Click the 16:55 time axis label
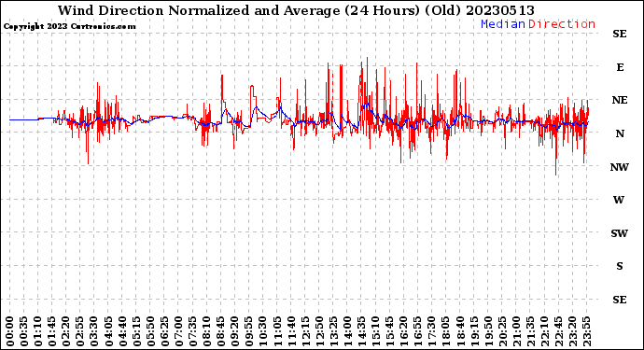This screenshot has height=350, width=644. click(x=418, y=331)
